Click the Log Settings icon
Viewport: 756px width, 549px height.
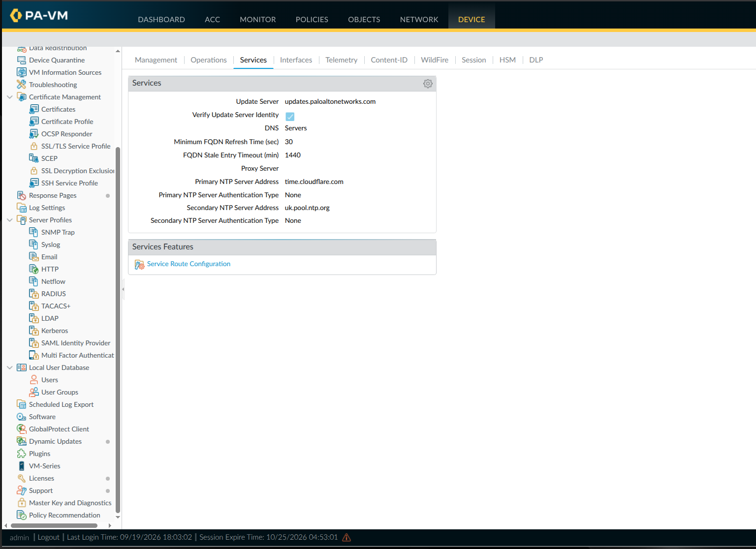(21, 208)
